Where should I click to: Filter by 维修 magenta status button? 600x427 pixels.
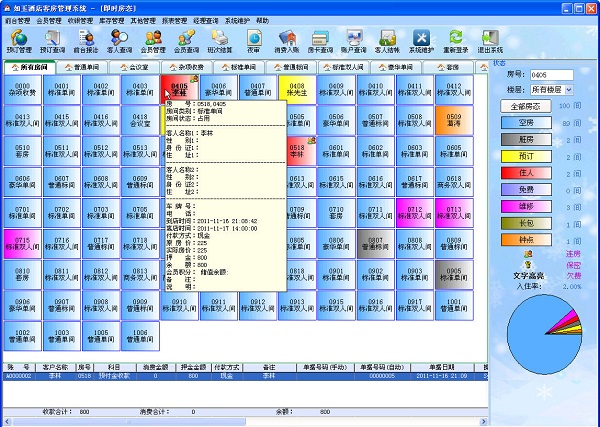point(526,207)
